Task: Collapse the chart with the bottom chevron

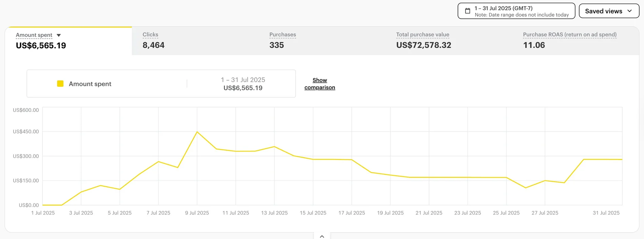Action: point(322,236)
